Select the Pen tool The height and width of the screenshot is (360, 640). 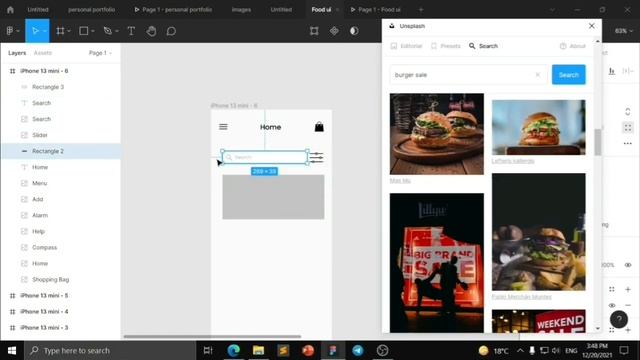pyautogui.click(x=107, y=31)
